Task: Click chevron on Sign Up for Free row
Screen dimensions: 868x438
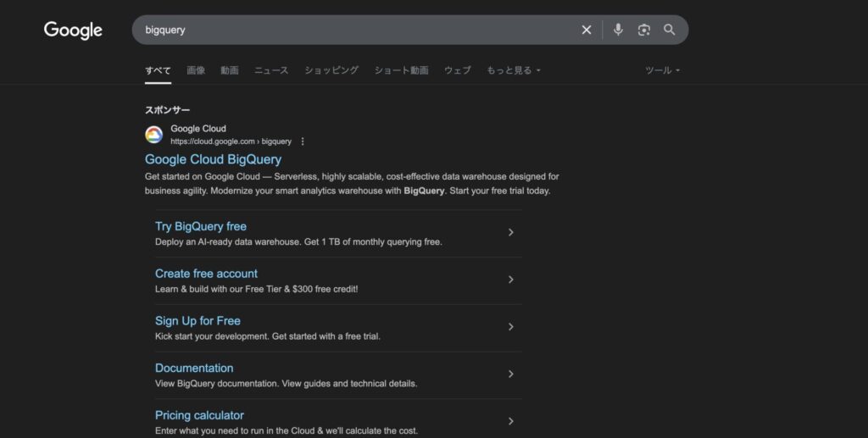Action: [x=511, y=327]
